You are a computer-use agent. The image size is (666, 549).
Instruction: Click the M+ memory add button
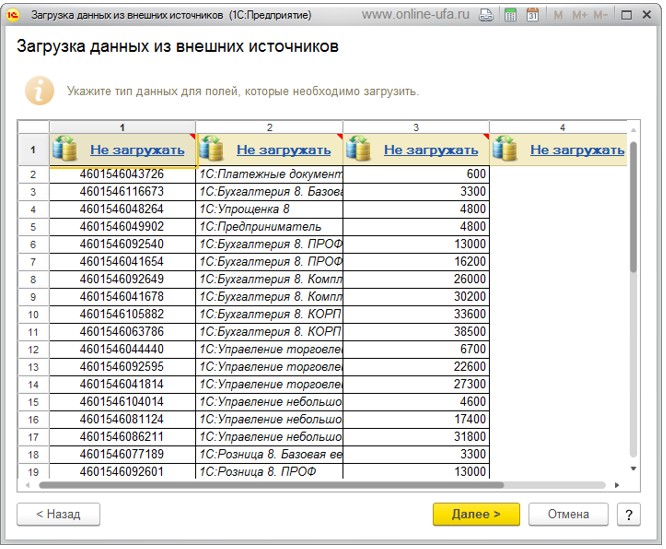coord(578,16)
